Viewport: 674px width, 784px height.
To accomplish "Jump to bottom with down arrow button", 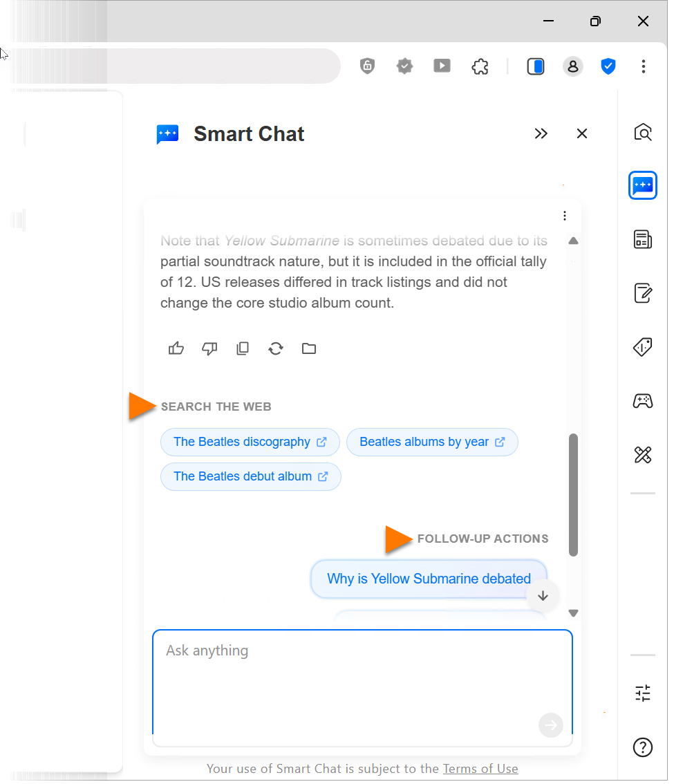I will [543, 596].
